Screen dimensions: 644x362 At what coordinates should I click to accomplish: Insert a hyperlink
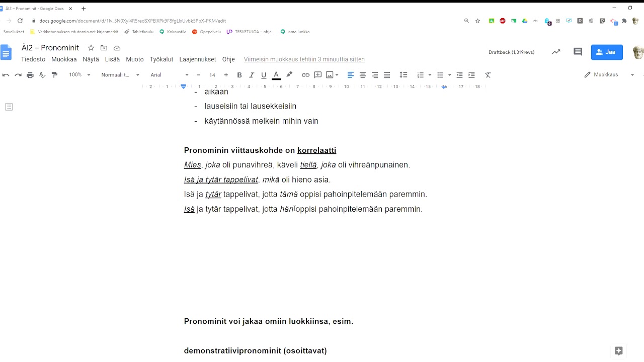pyautogui.click(x=305, y=75)
